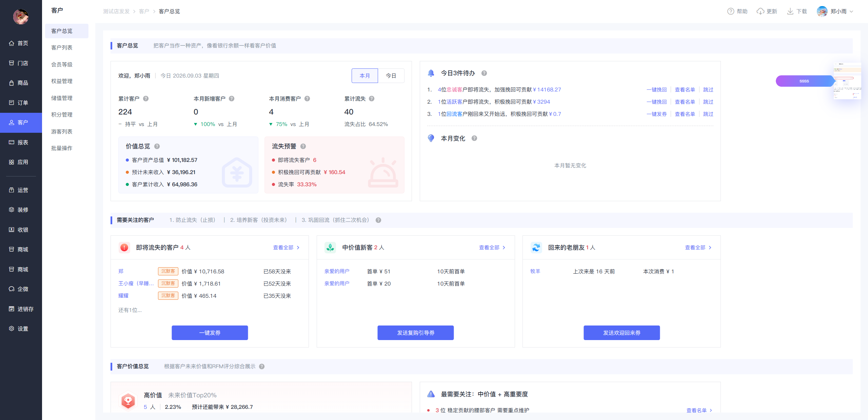Click the 一键发券 button

coord(210,333)
